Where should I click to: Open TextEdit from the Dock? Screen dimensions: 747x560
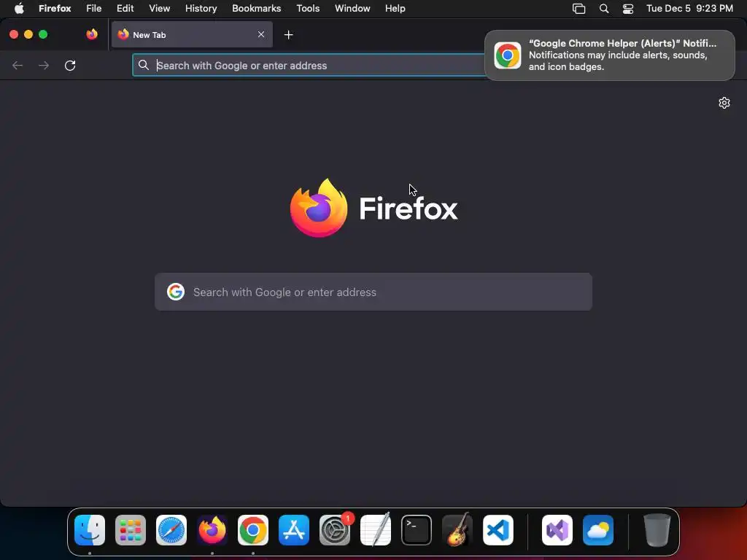(x=376, y=530)
